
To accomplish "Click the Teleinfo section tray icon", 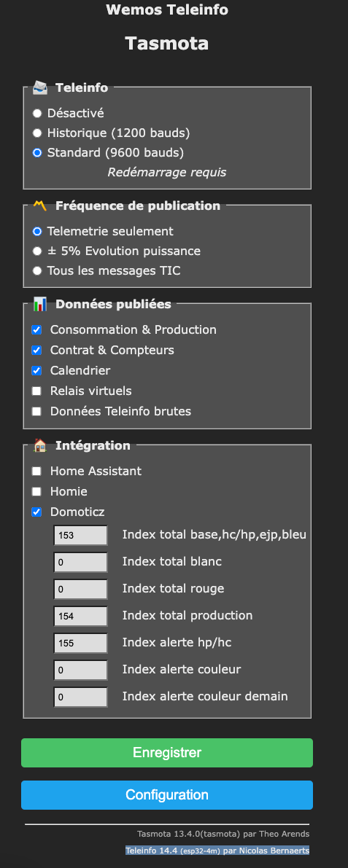I will click(x=40, y=87).
